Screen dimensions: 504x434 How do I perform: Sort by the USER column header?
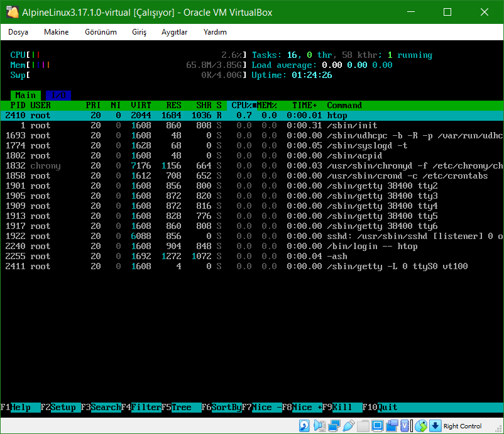40,105
